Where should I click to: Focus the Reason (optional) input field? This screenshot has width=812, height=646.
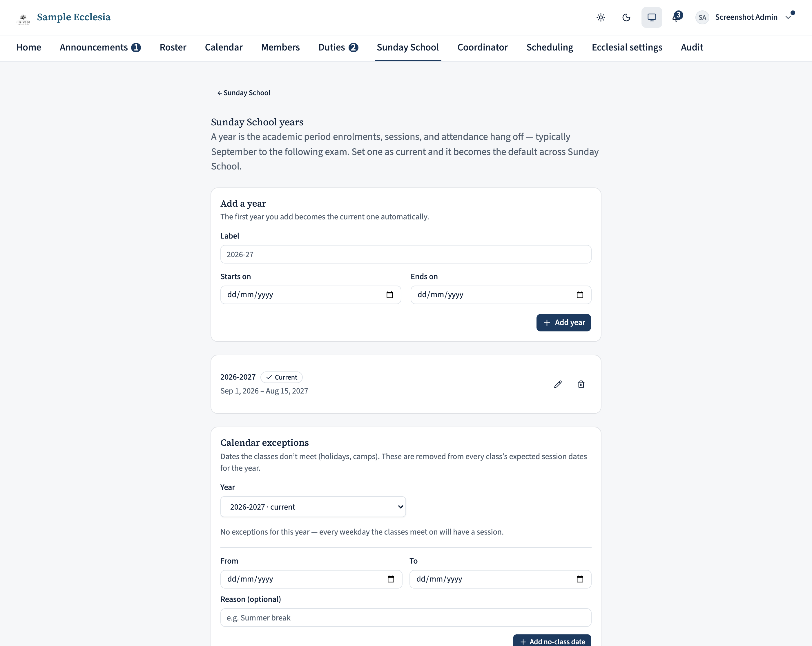click(x=406, y=618)
